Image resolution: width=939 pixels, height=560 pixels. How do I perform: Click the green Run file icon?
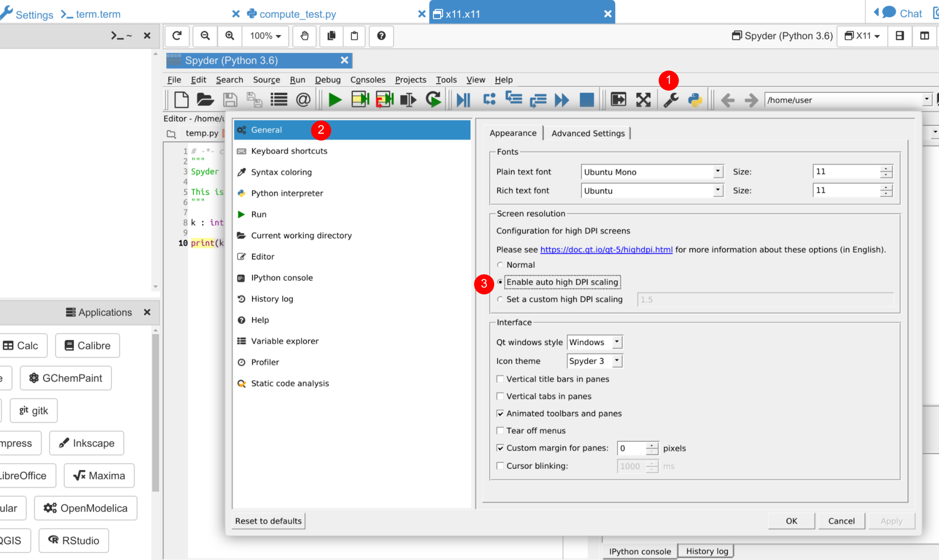point(335,99)
